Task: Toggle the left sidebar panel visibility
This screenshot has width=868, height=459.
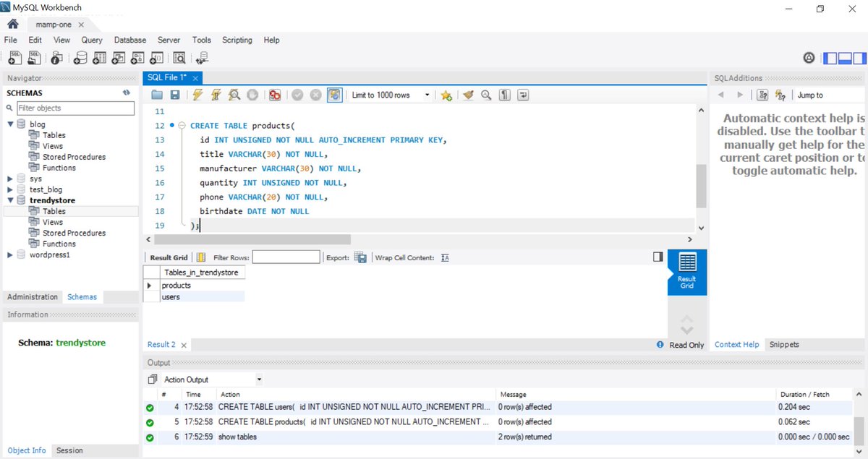Action: [x=830, y=58]
